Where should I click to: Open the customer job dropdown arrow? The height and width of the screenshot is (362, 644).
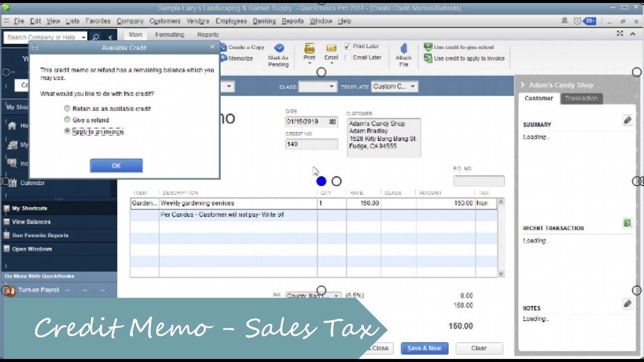[x=229, y=86]
